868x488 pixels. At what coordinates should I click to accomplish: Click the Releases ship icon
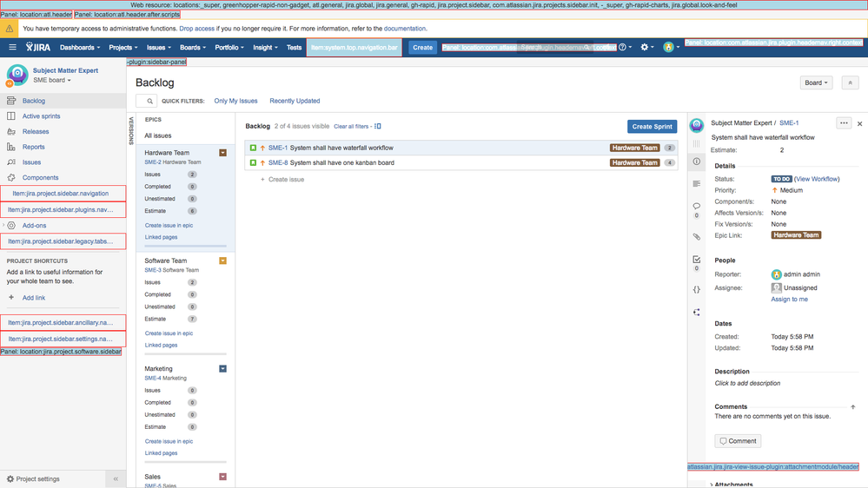pos(11,132)
